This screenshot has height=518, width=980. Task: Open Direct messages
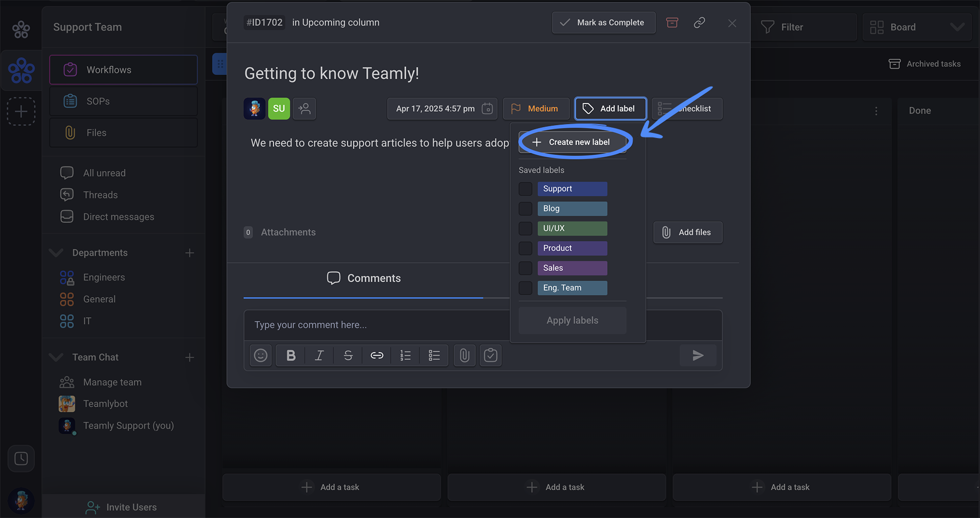pos(118,217)
